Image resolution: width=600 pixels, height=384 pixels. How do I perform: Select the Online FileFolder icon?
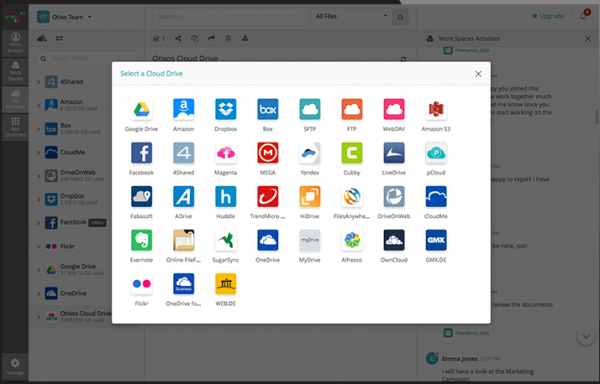(x=183, y=240)
